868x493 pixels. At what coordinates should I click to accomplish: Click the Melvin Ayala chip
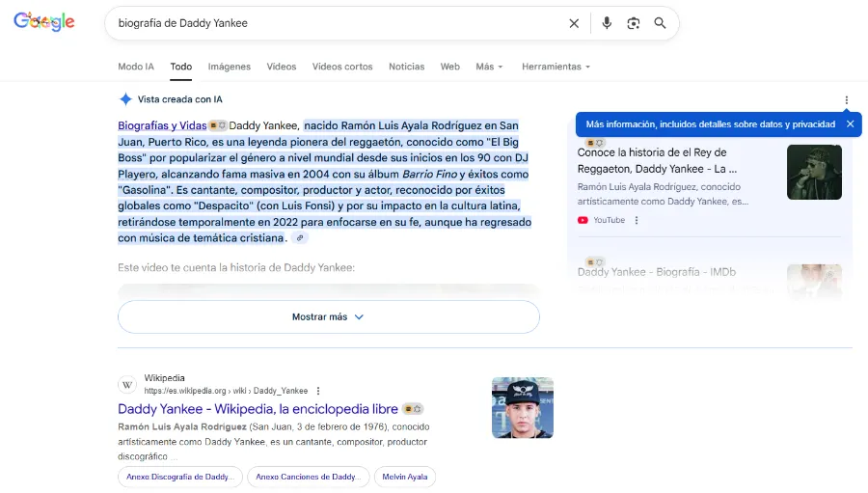click(405, 477)
